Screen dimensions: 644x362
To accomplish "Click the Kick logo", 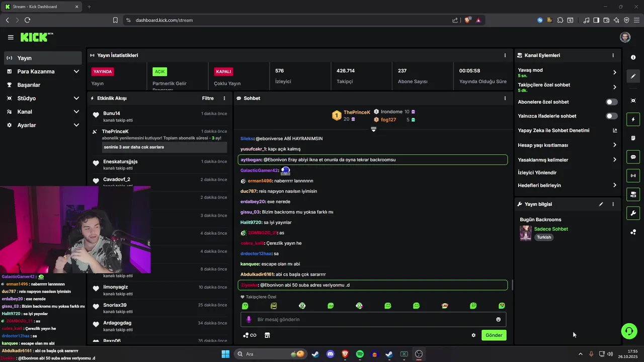I will coord(36,37).
